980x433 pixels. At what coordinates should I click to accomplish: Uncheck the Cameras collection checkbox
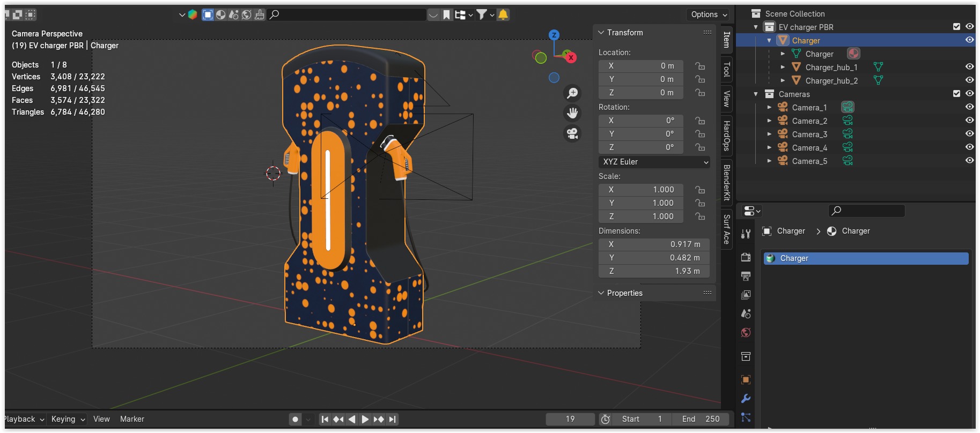(956, 94)
